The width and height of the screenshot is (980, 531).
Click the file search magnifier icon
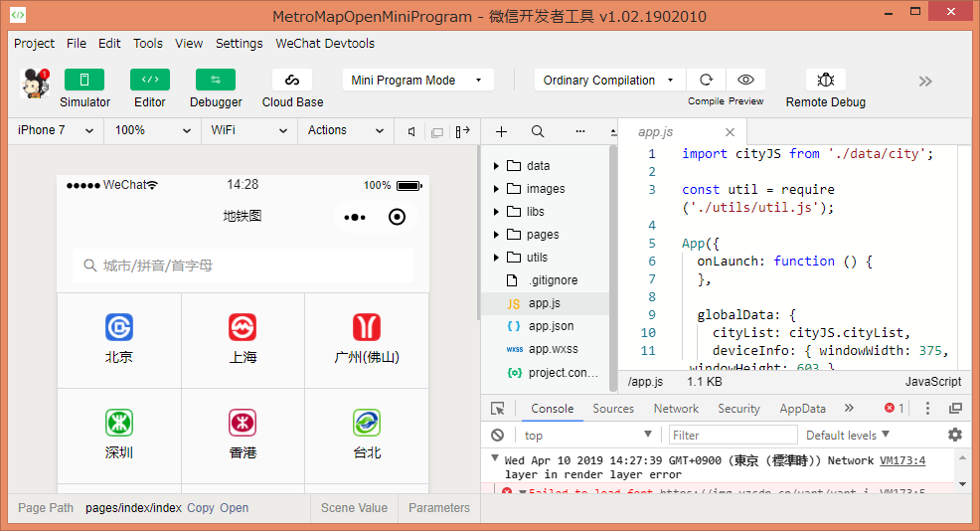coord(538,131)
